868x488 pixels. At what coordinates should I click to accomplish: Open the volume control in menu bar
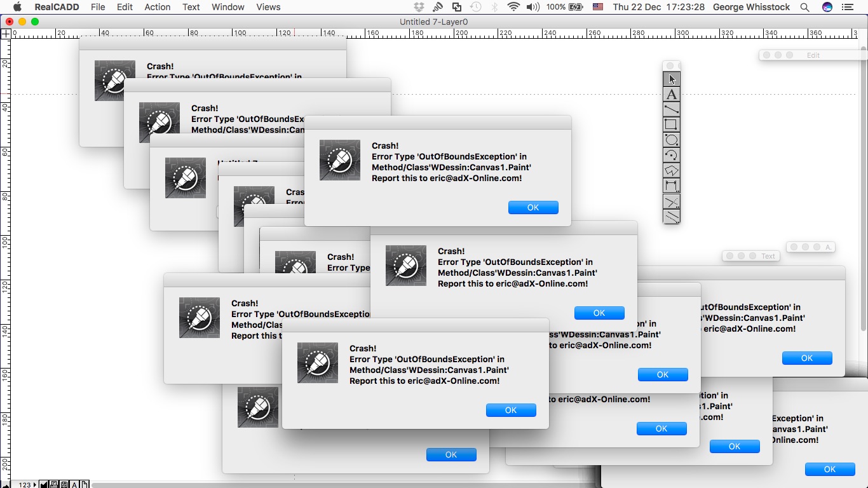[x=532, y=7]
